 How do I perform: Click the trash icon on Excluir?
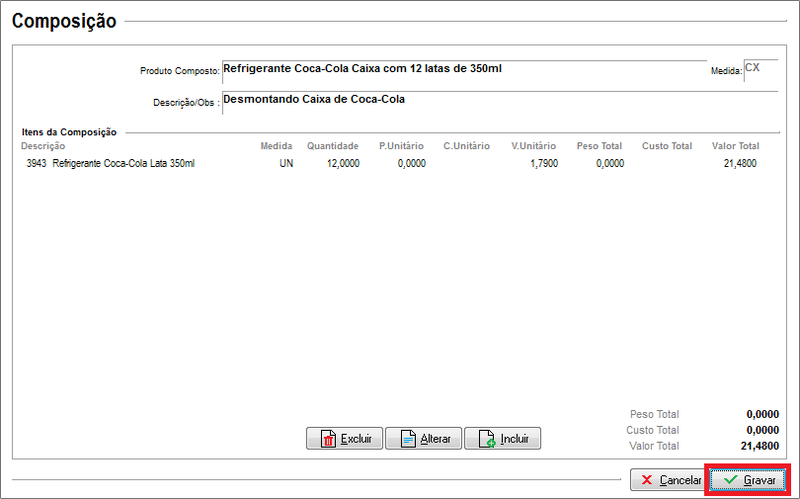pyautogui.click(x=327, y=439)
